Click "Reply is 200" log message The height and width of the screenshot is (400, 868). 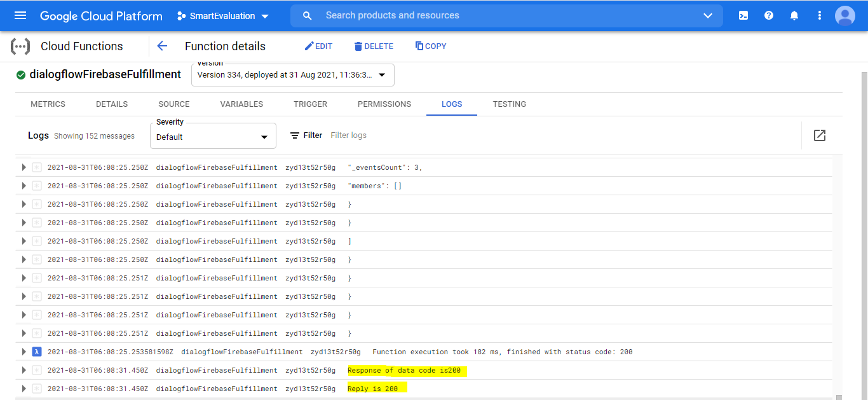[x=373, y=389]
